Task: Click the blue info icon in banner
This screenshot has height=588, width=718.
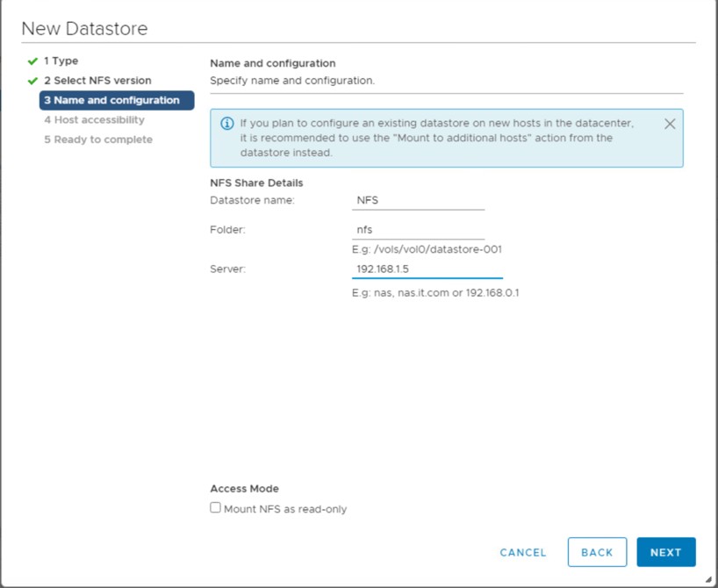Action: coord(227,124)
